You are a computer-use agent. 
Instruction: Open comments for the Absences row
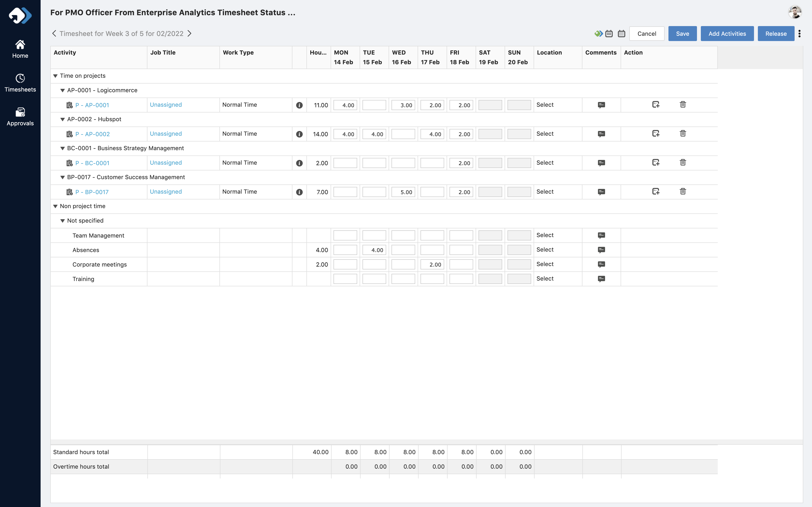[x=601, y=250]
